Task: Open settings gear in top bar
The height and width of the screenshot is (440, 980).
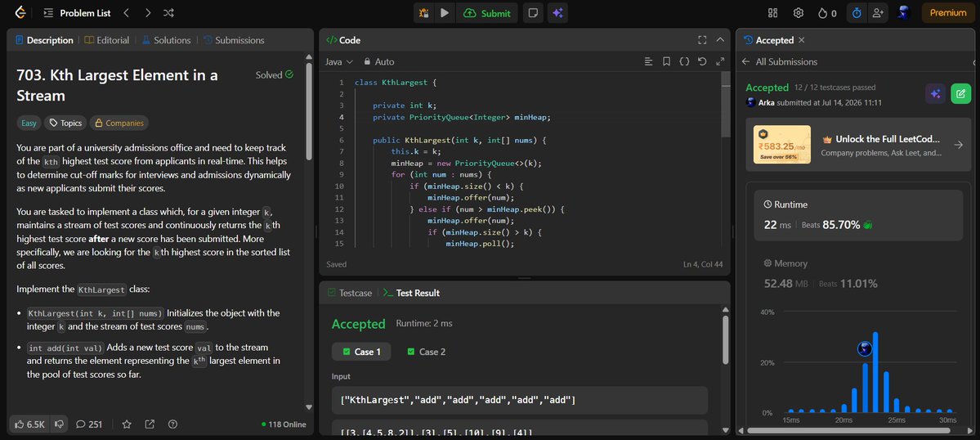Action: 798,12
